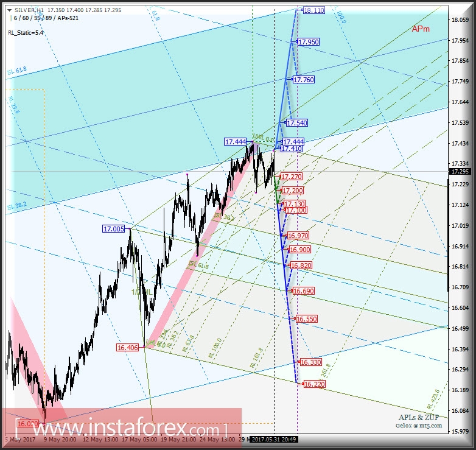
Task: Open the chart menu arrow beside SILVER,H1
Action: point(9,10)
